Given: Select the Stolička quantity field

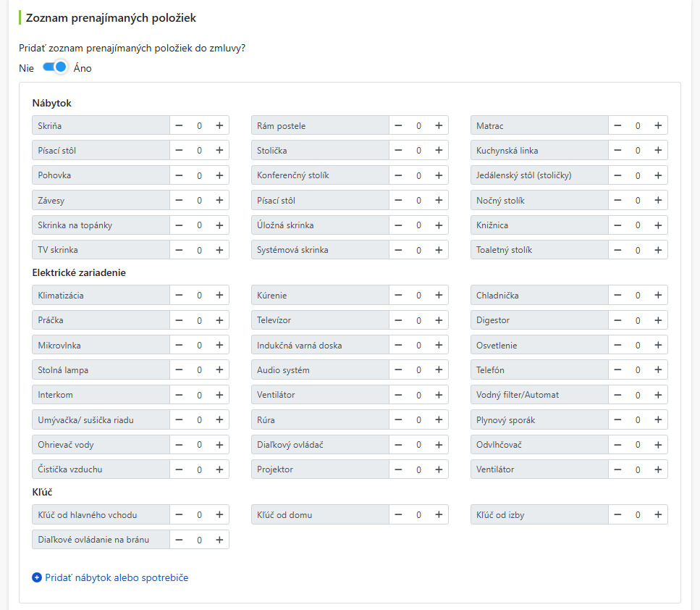Looking at the screenshot, I should click(x=418, y=151).
